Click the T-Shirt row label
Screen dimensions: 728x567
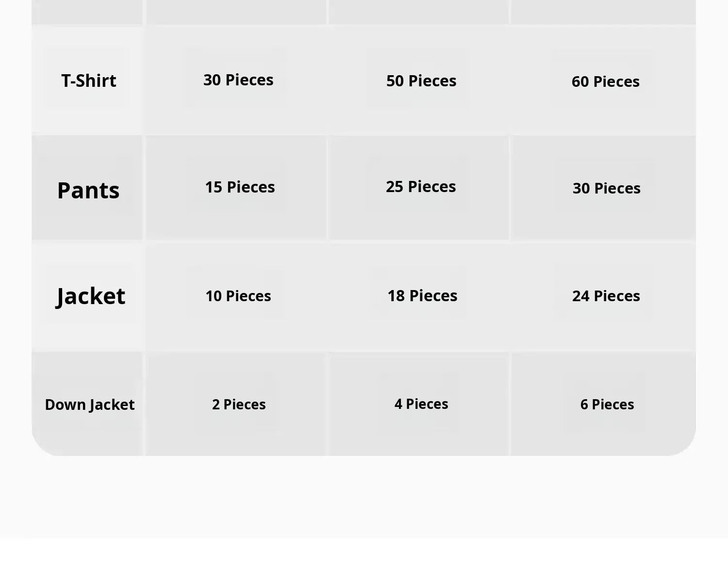tap(89, 81)
